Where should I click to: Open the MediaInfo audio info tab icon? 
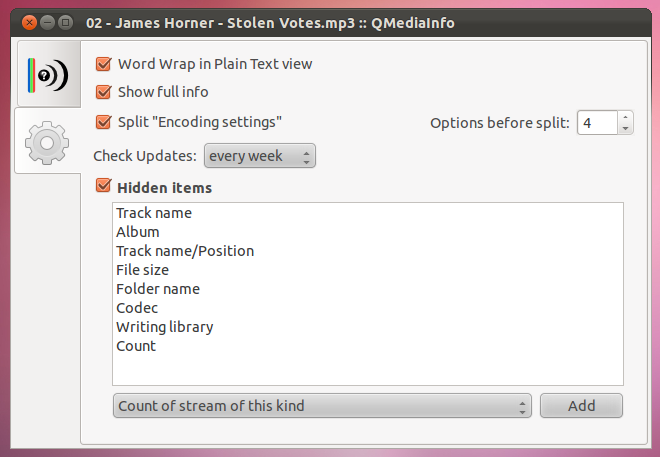[x=48, y=75]
